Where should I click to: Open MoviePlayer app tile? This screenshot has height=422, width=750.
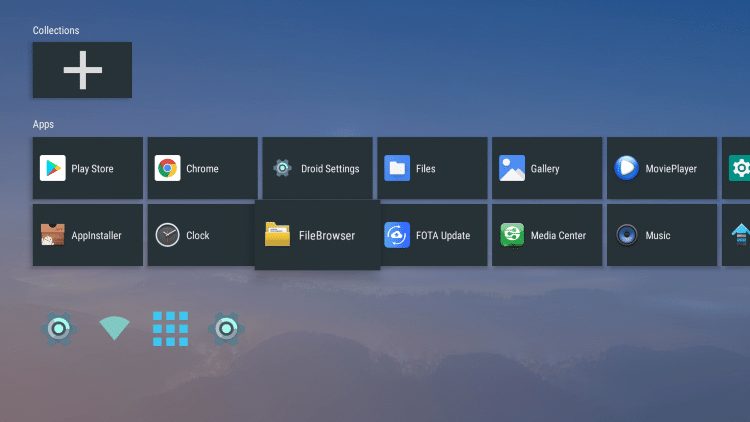[662, 168]
